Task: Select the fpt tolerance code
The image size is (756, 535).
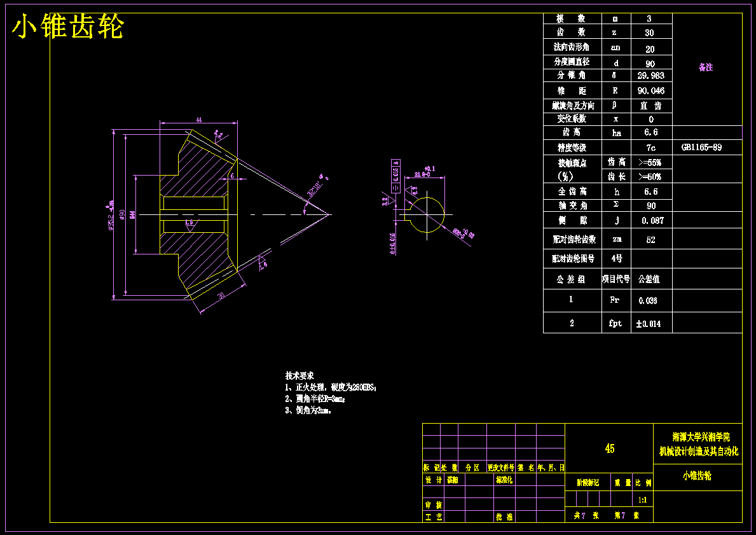Action: (x=615, y=324)
